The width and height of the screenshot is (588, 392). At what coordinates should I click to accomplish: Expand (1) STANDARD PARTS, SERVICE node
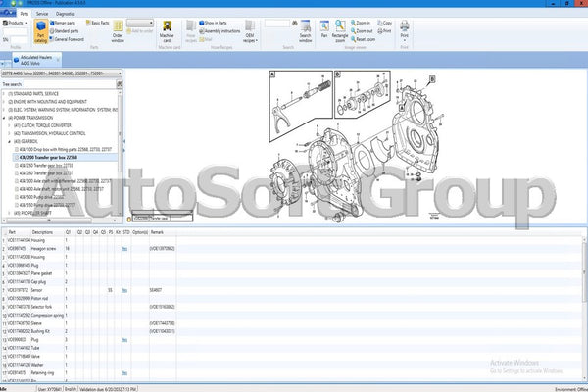coord(4,94)
